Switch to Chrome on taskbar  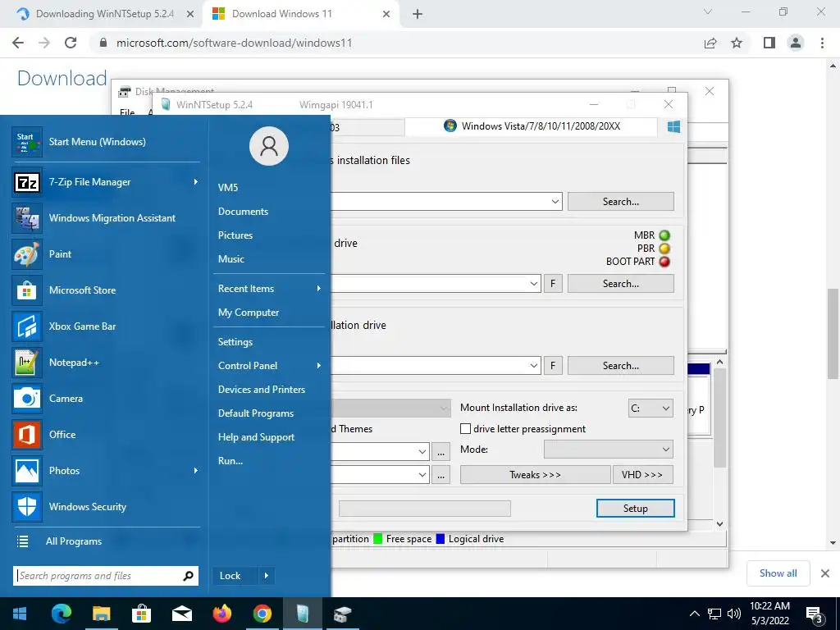[262, 614]
